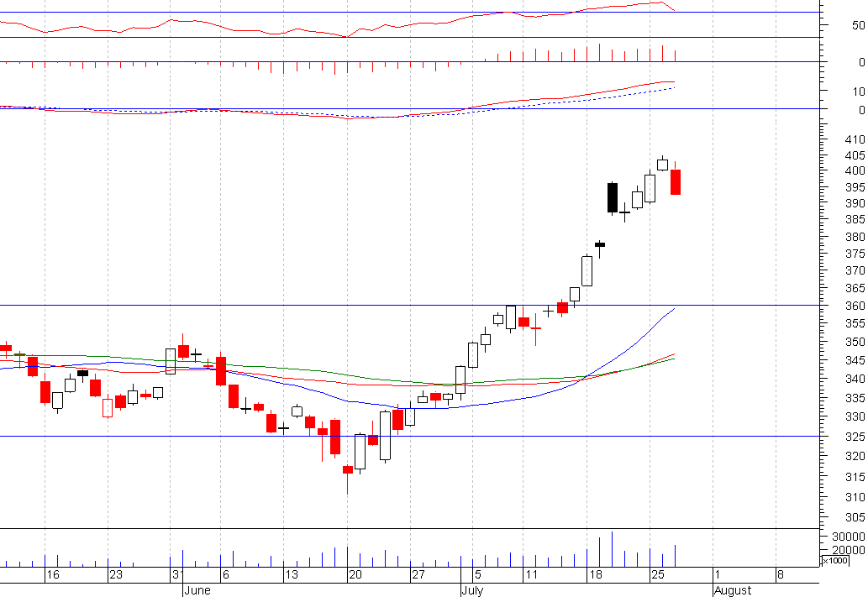The height and width of the screenshot is (597, 868).
Task: Click the 370 price axis label
Action: (x=855, y=270)
